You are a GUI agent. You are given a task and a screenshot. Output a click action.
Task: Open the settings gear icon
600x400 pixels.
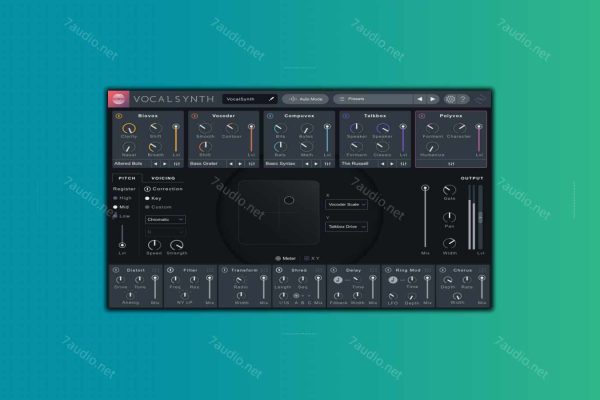[450, 99]
